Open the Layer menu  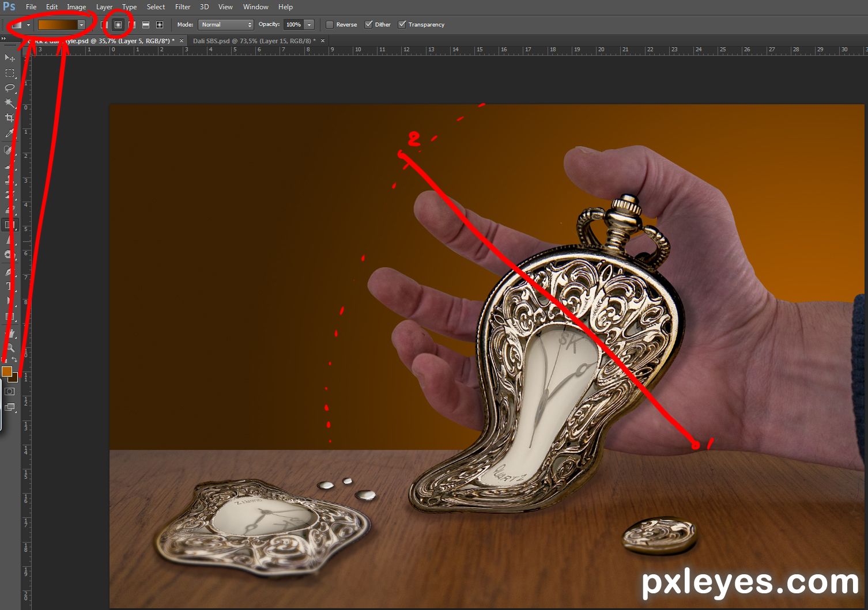[x=104, y=7]
